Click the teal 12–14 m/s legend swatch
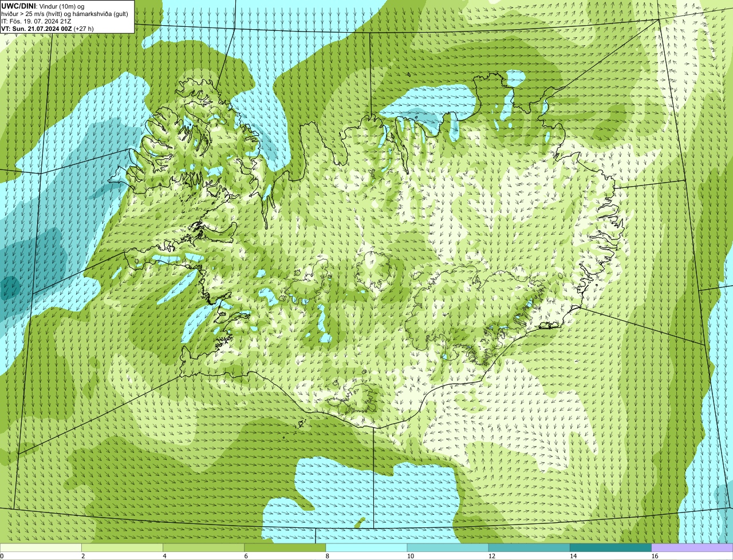The height and width of the screenshot is (560, 733). (529, 547)
